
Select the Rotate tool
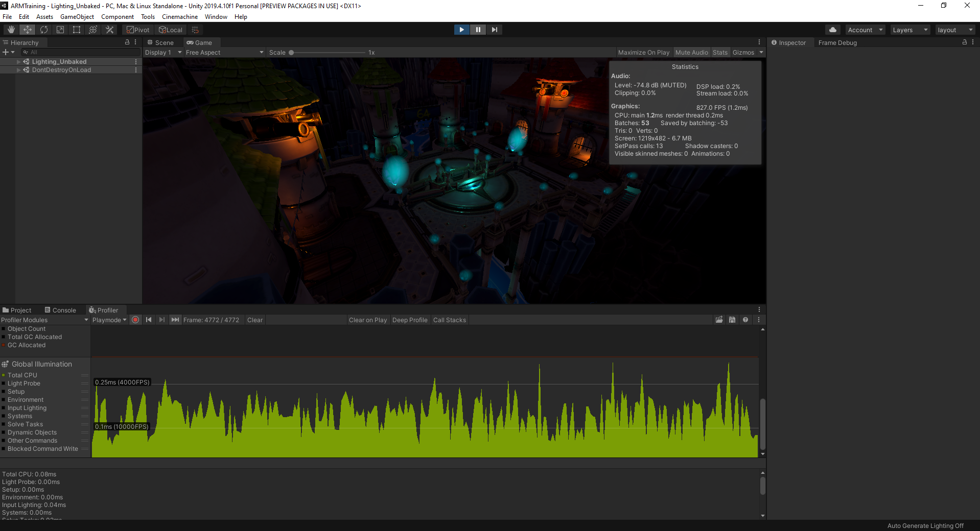(44, 30)
